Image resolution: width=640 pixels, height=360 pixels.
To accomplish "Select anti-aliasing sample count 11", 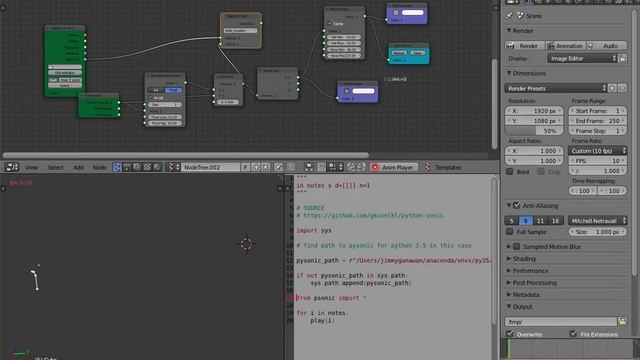I will [540, 221].
